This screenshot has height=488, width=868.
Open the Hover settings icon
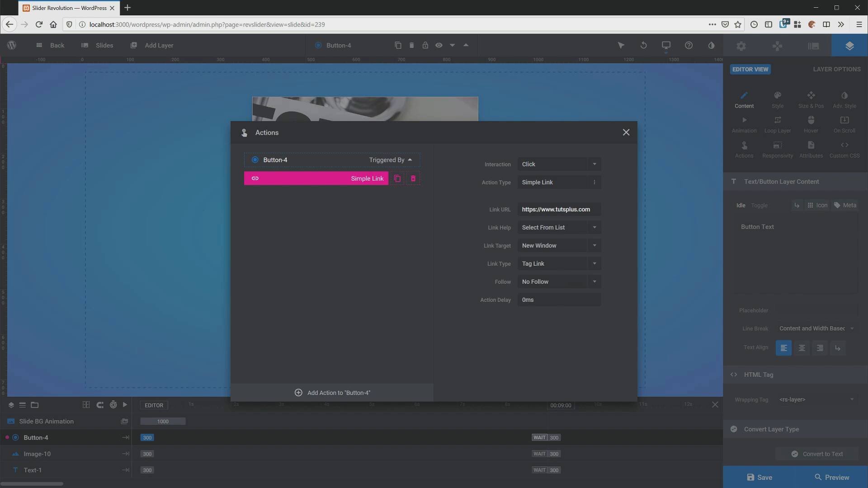coord(811,123)
